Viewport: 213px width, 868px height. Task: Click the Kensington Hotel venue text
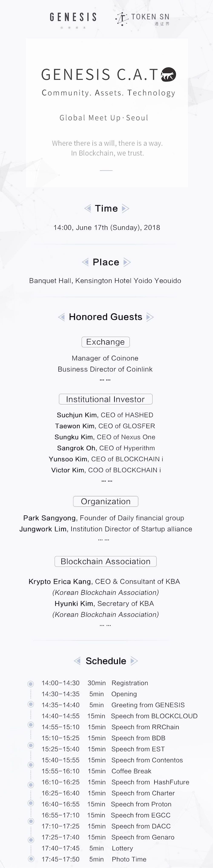click(105, 281)
